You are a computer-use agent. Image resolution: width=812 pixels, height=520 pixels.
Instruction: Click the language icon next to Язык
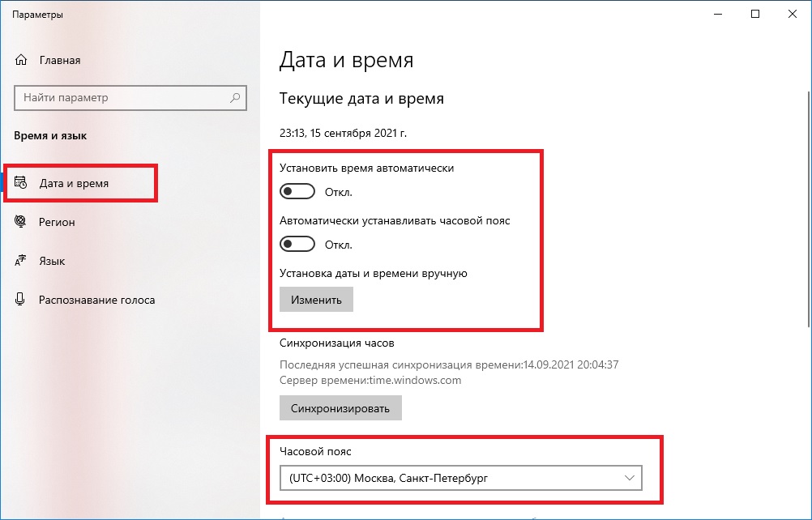tap(21, 261)
